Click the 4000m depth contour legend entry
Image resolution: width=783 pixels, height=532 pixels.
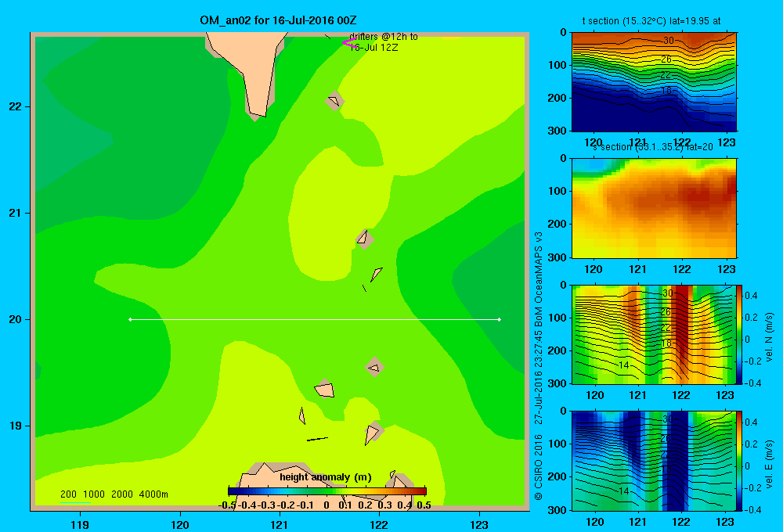[x=153, y=494]
